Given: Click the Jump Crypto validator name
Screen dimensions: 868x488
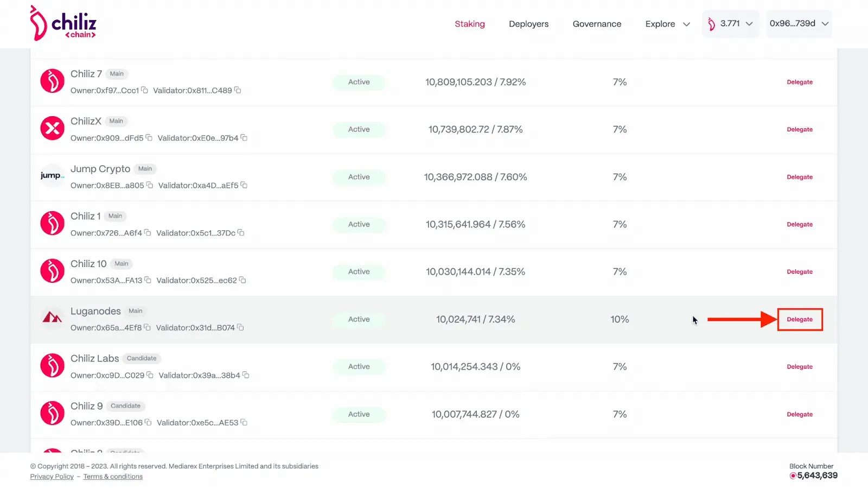Looking at the screenshot, I should 100,169.
